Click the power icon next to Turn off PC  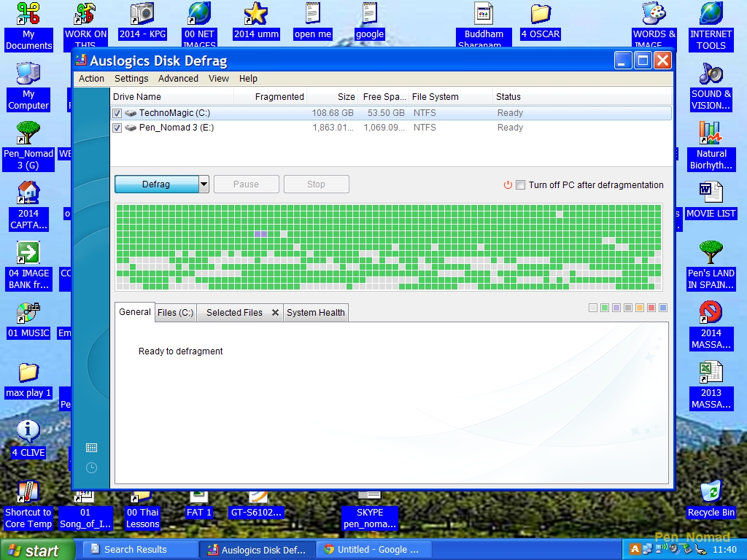(x=508, y=184)
